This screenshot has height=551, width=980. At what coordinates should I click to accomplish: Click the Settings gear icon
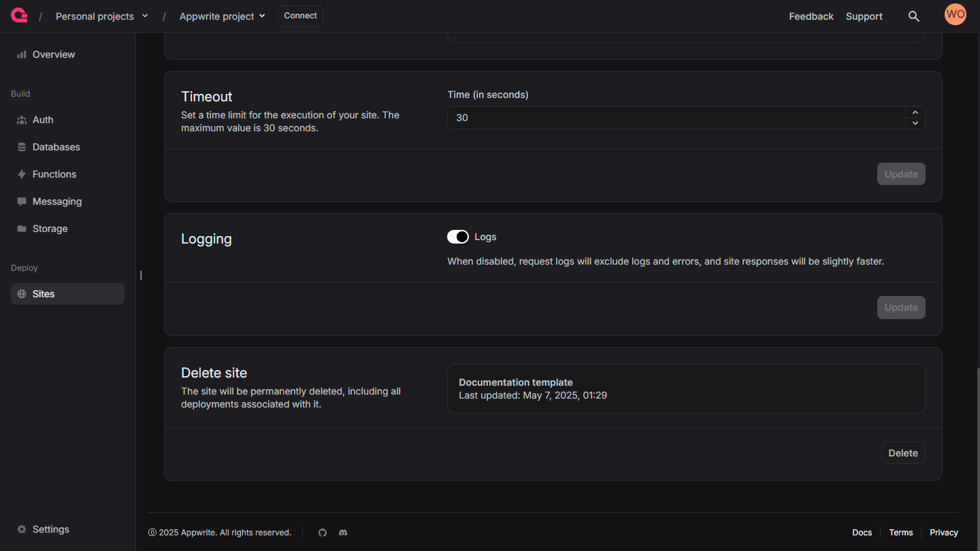pos(22,529)
